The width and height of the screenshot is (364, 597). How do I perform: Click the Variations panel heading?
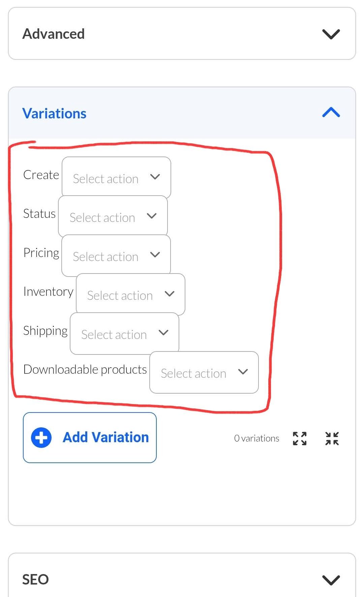[54, 114]
